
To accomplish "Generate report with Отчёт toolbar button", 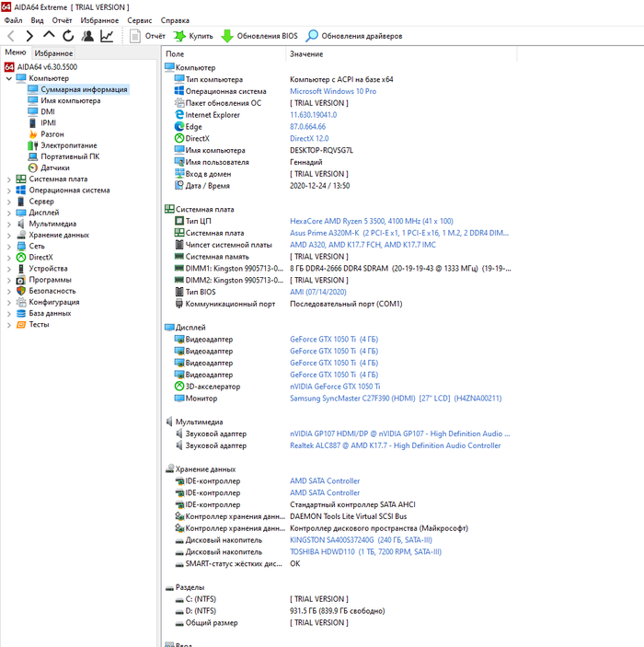I will (147, 36).
